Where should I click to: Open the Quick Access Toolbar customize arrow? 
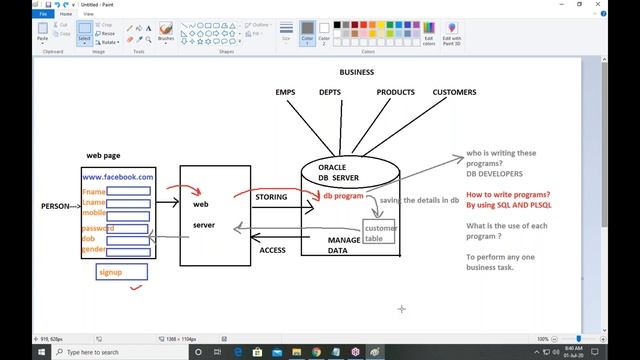point(73,5)
